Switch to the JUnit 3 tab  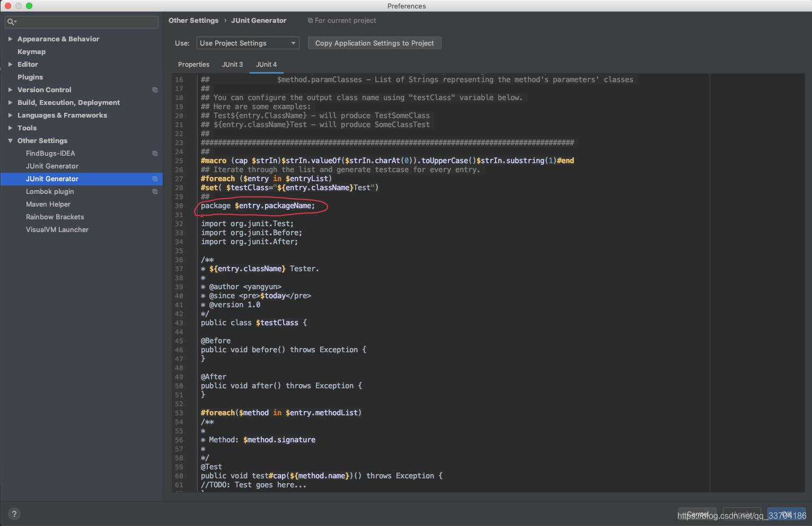232,65
